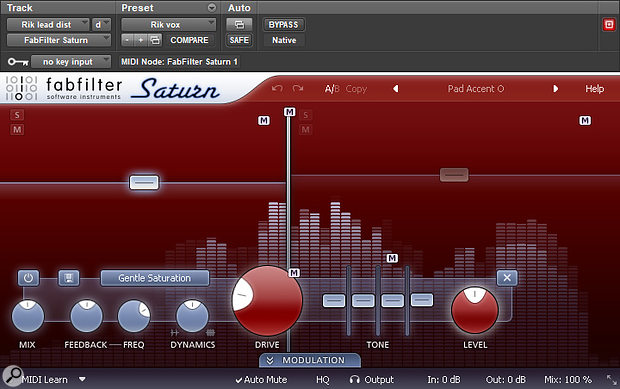Screen dimensions: 620x389
Task: Click the undo arrow icon
Action: coord(277,89)
